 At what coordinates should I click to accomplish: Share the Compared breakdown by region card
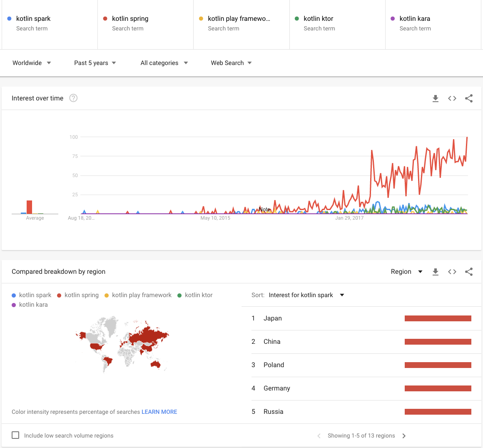(x=469, y=272)
